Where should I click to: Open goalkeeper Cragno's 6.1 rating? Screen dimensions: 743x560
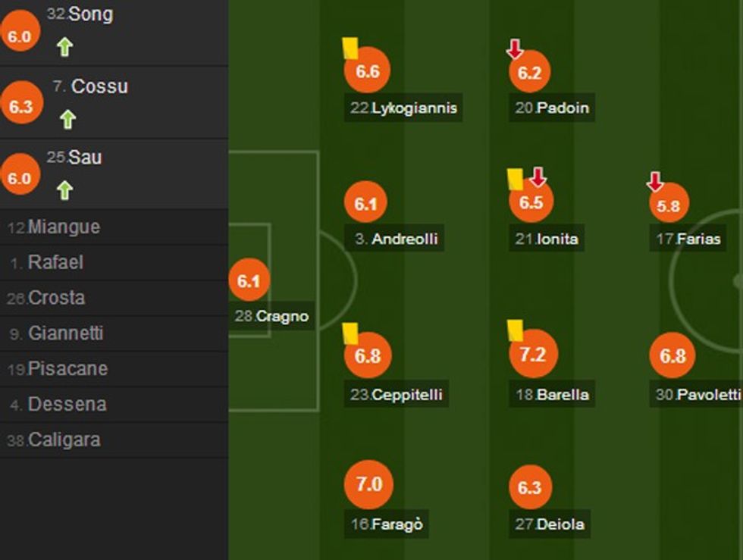point(249,281)
